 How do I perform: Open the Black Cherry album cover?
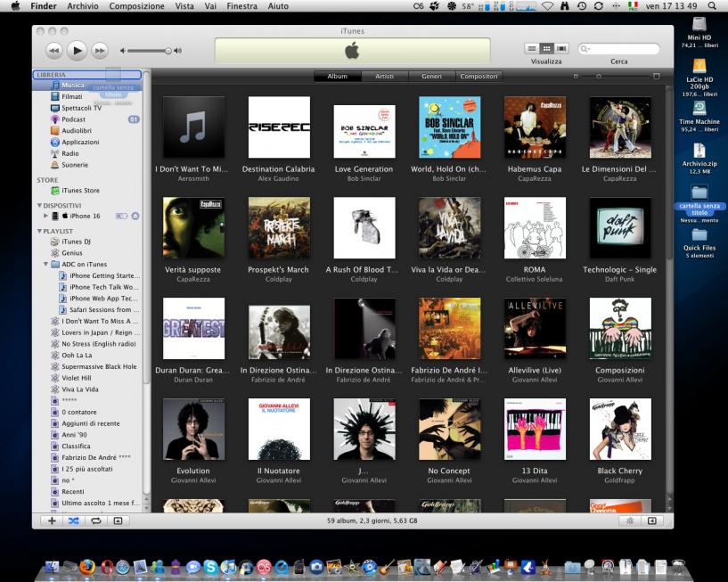tap(620, 429)
